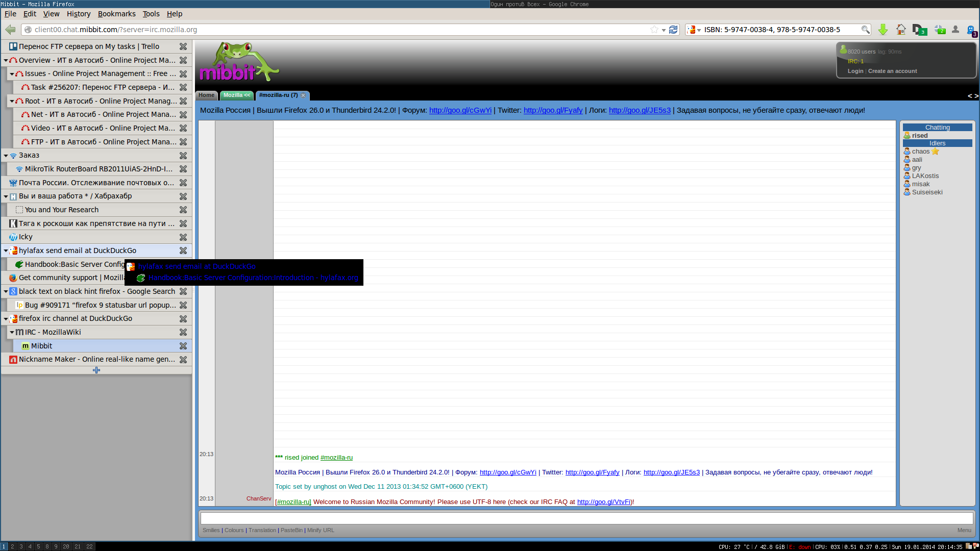Select user chaos in the Idlers list
This screenshot has width=980, height=551.
(x=920, y=152)
